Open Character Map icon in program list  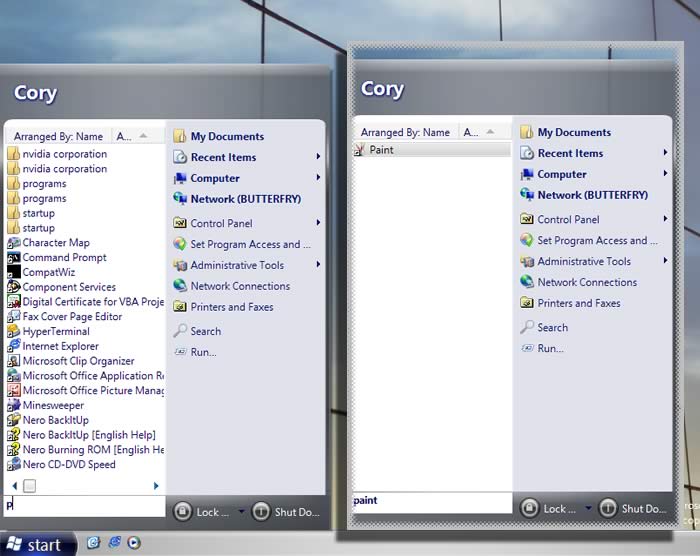(x=14, y=242)
